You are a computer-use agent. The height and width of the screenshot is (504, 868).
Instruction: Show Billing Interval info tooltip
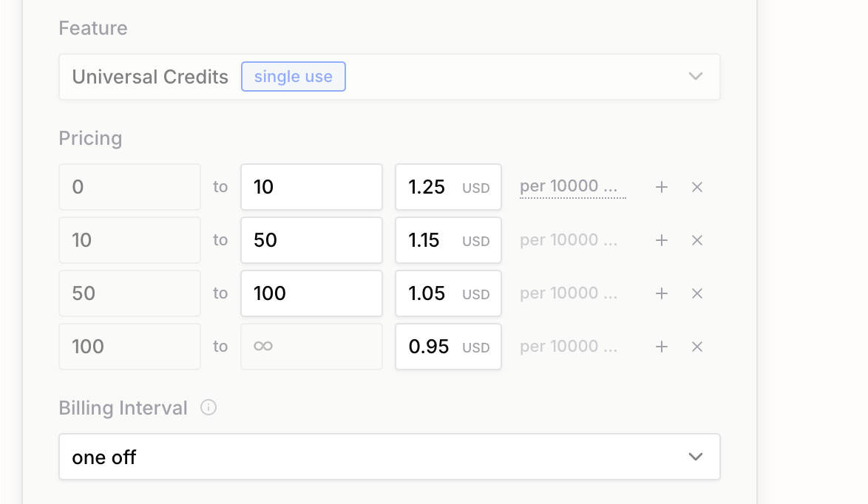coord(208,408)
